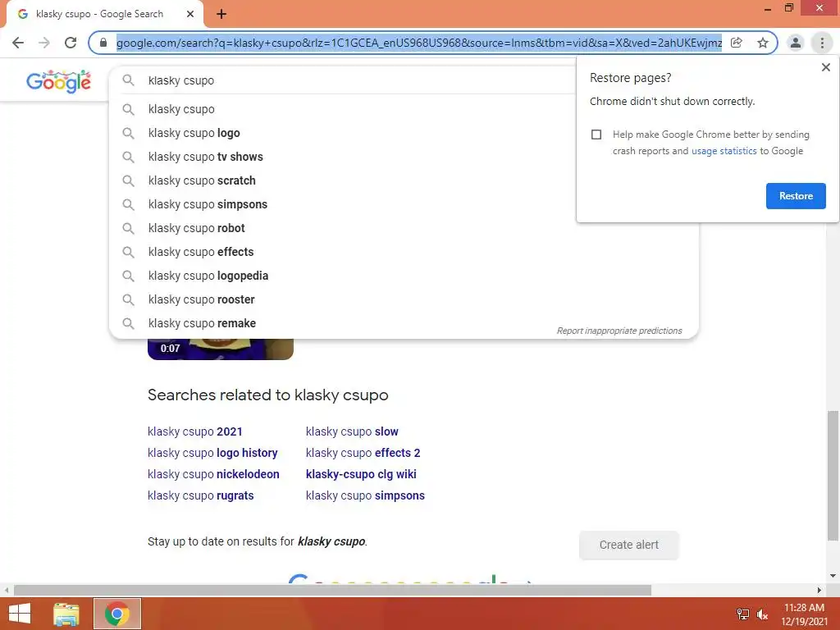The height and width of the screenshot is (630, 840).
Task: Click 'Report inappropriate predictions'
Action: [x=619, y=331]
